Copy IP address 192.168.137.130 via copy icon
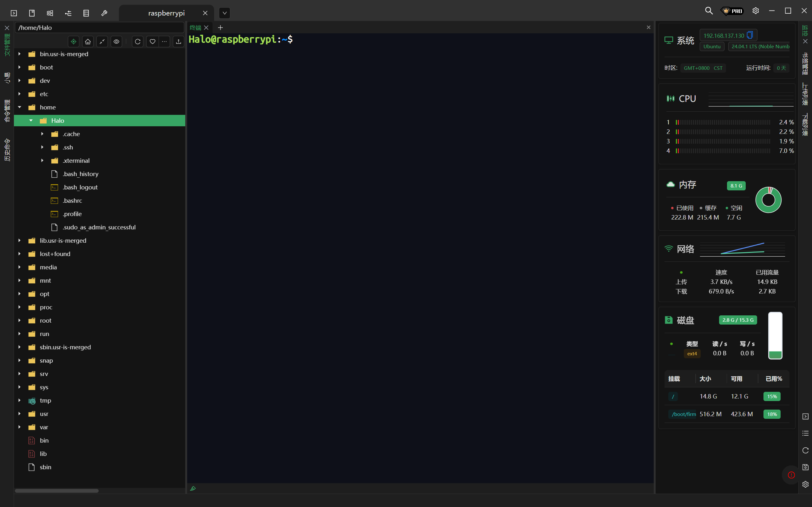The height and width of the screenshot is (507, 812). point(750,35)
